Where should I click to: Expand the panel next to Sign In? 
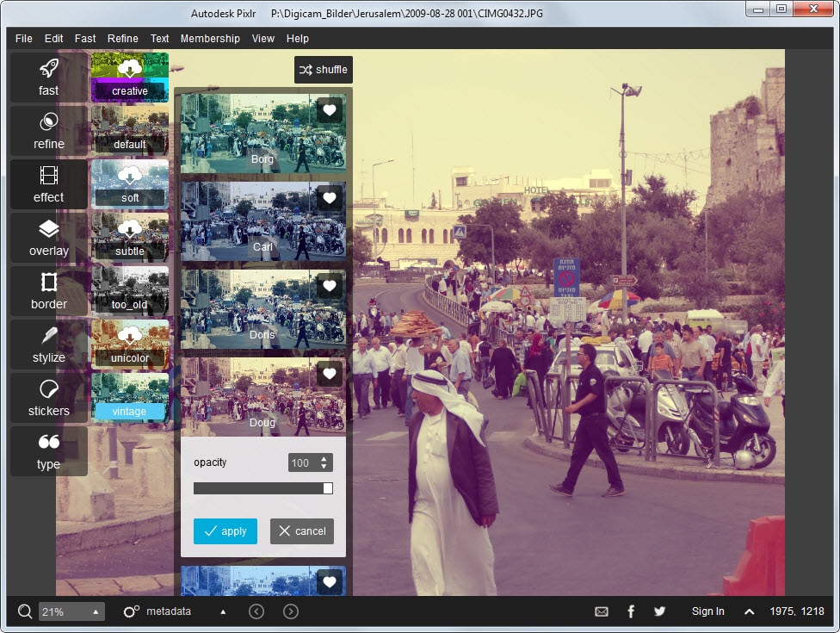click(x=749, y=611)
